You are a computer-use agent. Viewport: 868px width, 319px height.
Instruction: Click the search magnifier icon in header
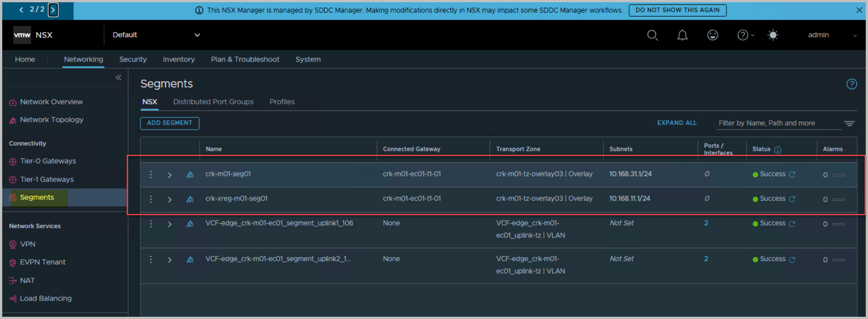coord(652,35)
